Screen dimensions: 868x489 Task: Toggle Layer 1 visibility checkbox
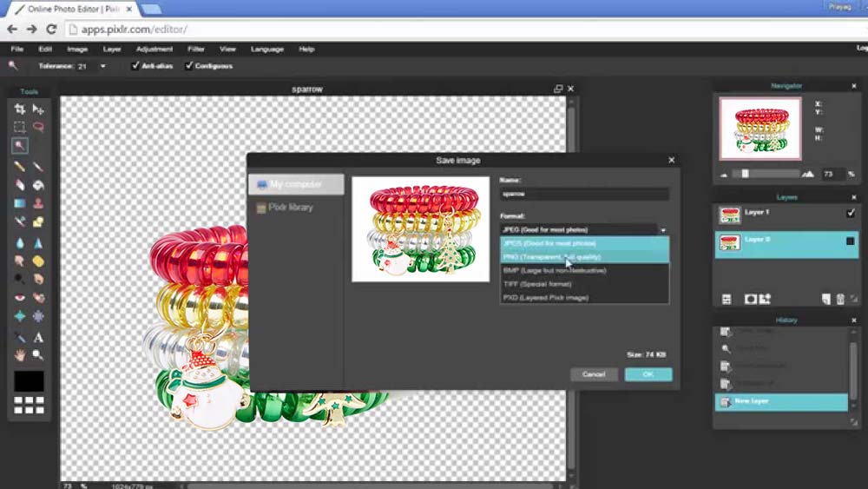coord(851,213)
